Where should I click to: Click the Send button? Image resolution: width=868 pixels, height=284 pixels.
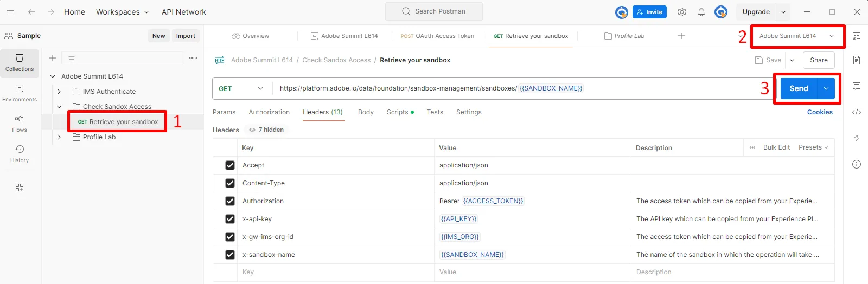pyautogui.click(x=799, y=88)
